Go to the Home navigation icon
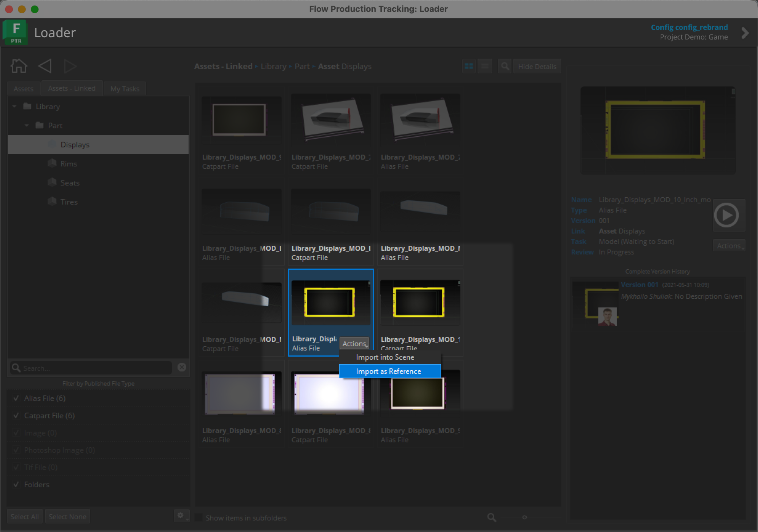The height and width of the screenshot is (532, 758). [19, 66]
